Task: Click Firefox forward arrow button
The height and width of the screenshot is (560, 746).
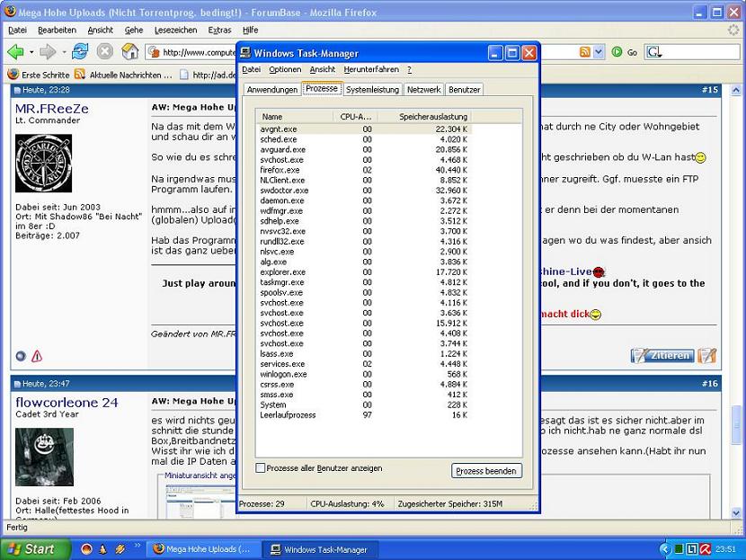Action: point(48,51)
